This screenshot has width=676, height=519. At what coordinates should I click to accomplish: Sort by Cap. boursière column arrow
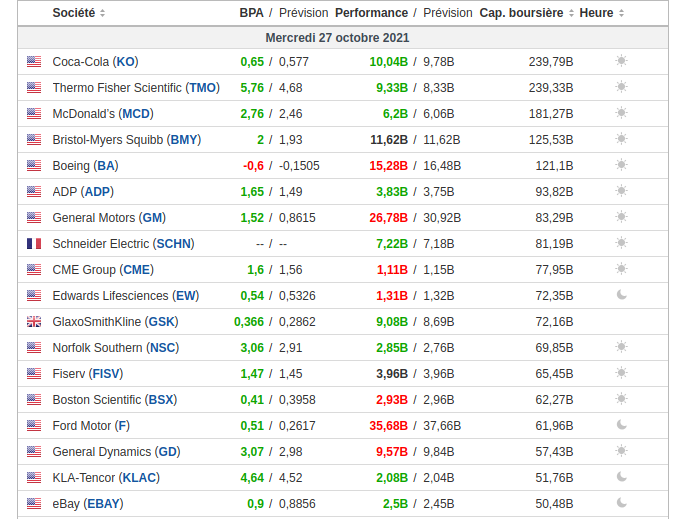572,13
